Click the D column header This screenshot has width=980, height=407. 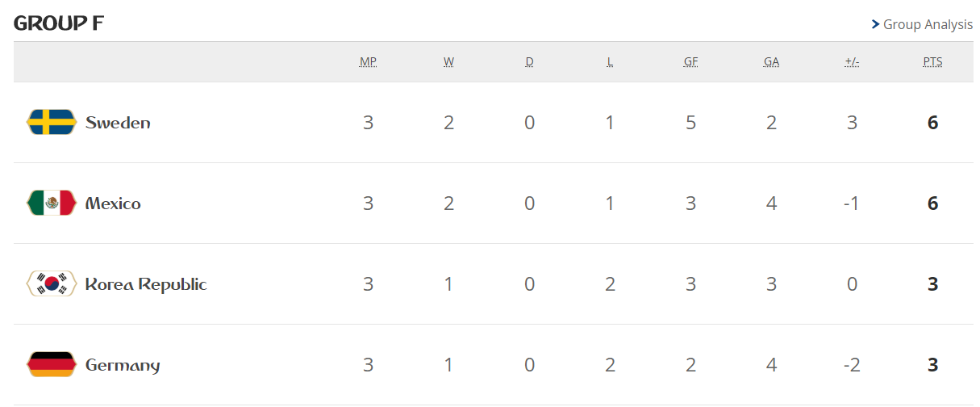(x=529, y=62)
